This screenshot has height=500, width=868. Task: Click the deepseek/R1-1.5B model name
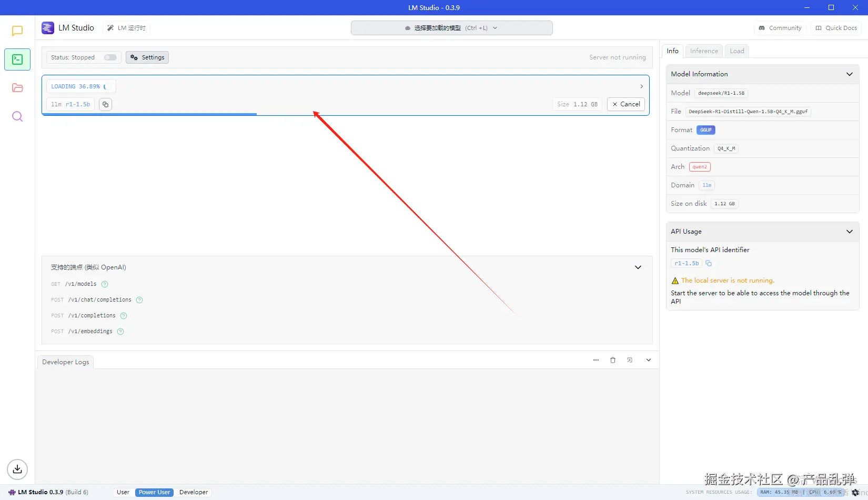tap(721, 93)
